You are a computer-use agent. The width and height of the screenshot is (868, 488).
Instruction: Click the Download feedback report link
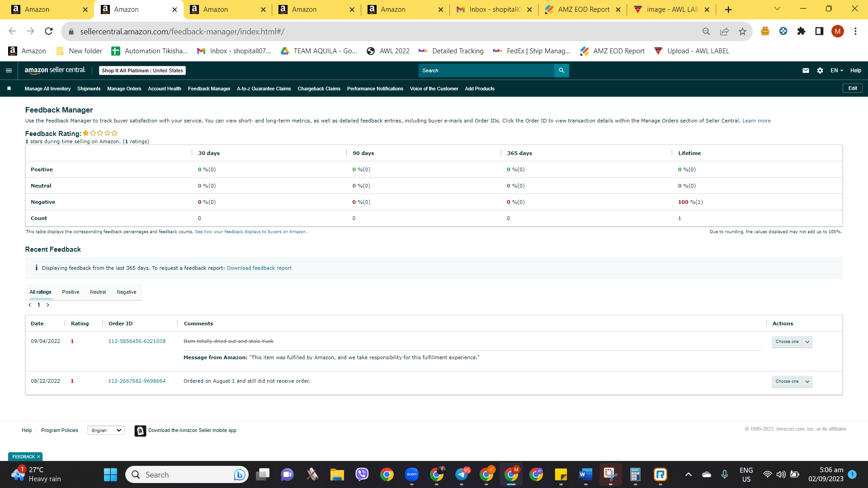259,268
